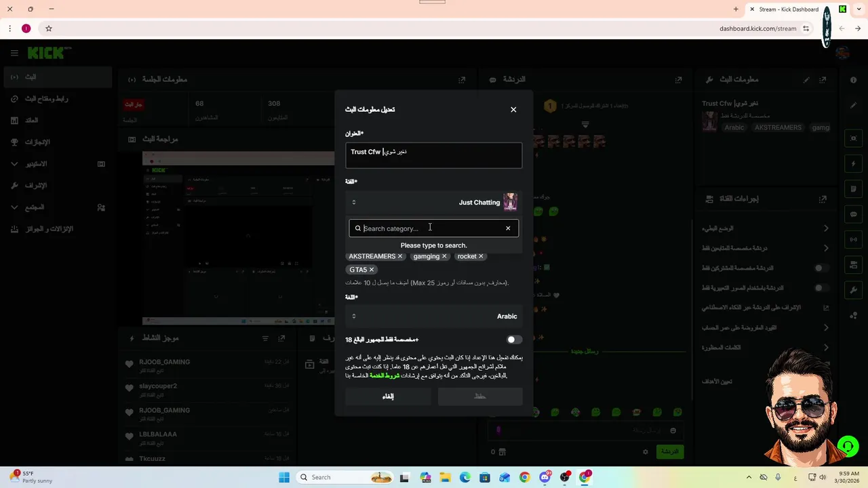Click the LBLBALAAA activity entry
Viewport: 868px width, 488px height.
207,438
